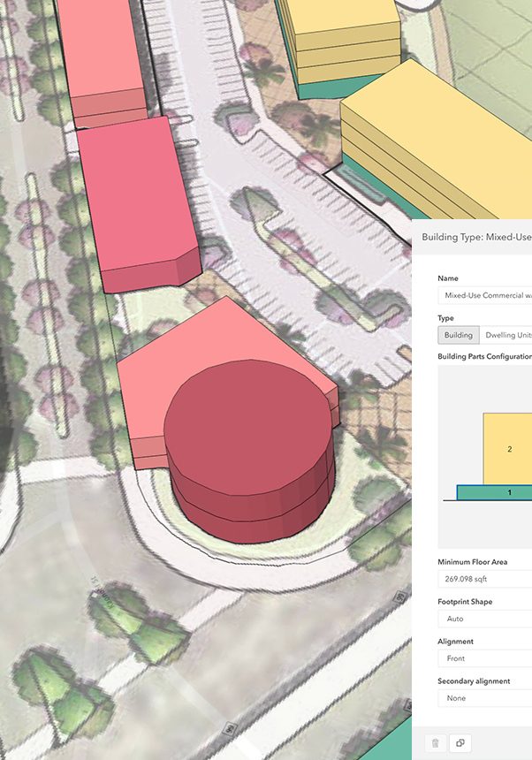Select the topmost pink building
Viewport: 532px width, 760px height.
(102, 53)
